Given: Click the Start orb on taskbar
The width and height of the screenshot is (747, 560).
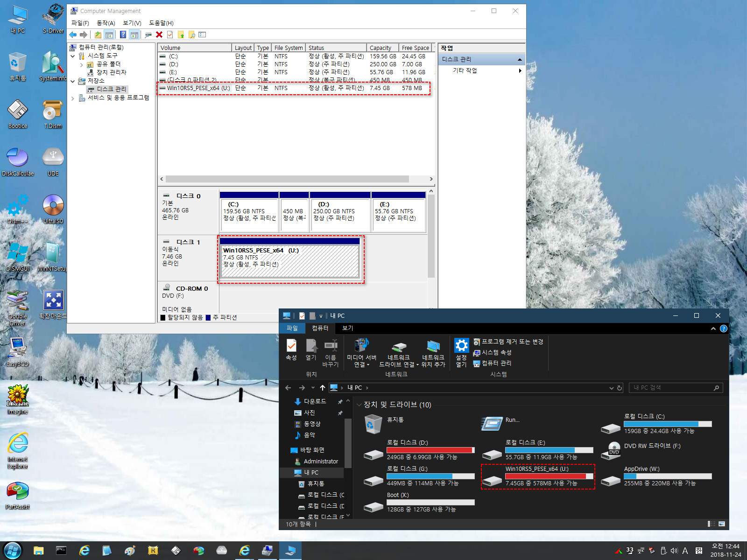Looking at the screenshot, I should 13,551.
